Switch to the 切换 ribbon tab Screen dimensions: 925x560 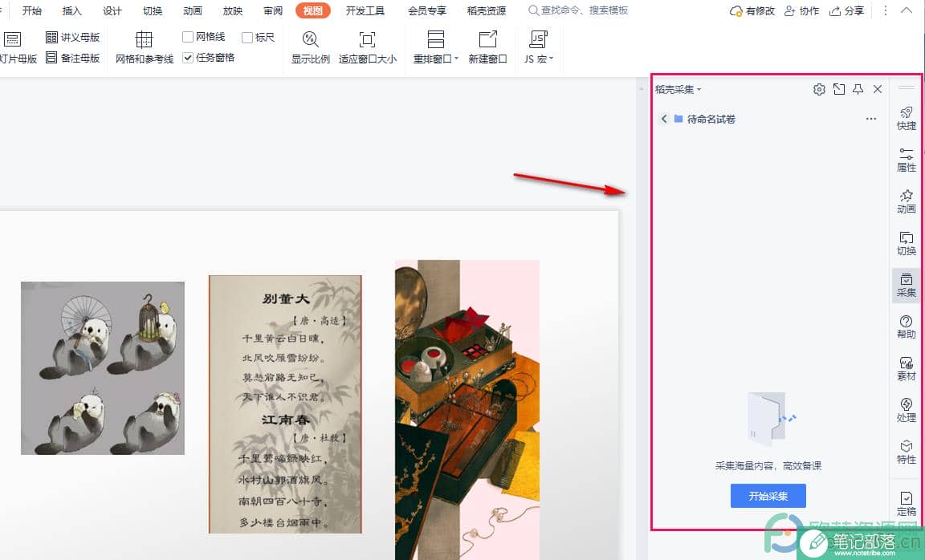153,10
